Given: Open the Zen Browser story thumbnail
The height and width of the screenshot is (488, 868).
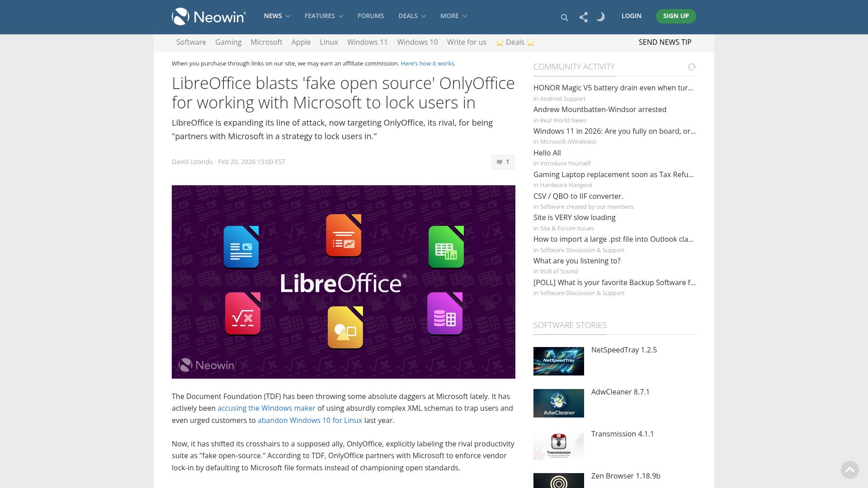Looking at the screenshot, I should (x=559, y=481).
